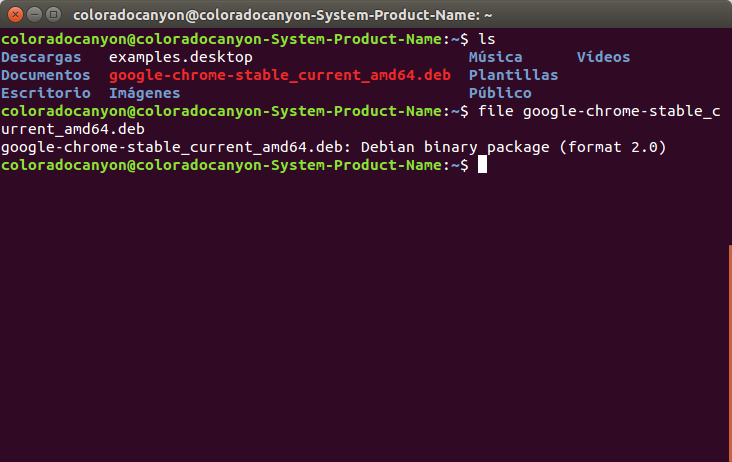
Task: Select the Plantillas directory name
Action: point(514,75)
